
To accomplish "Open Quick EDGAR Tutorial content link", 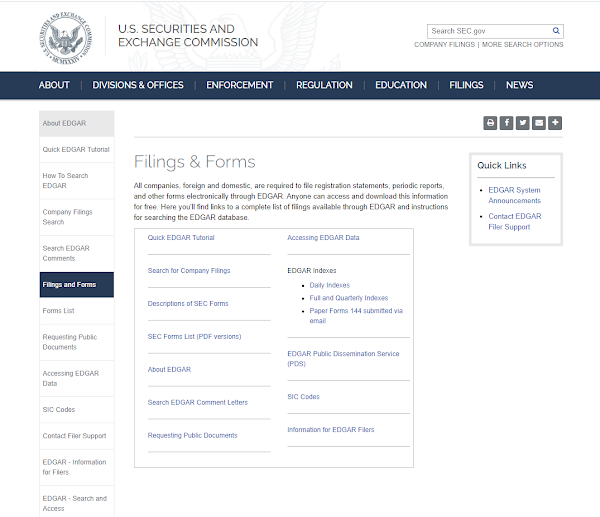I will [x=181, y=238].
